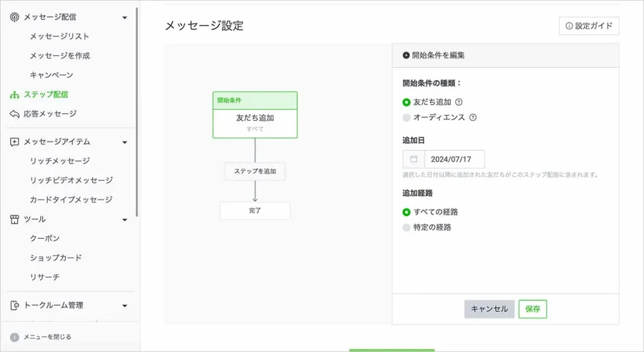Select the 開始条件 友だち追加 flow node
This screenshot has height=352, width=644.
pyautogui.click(x=255, y=115)
